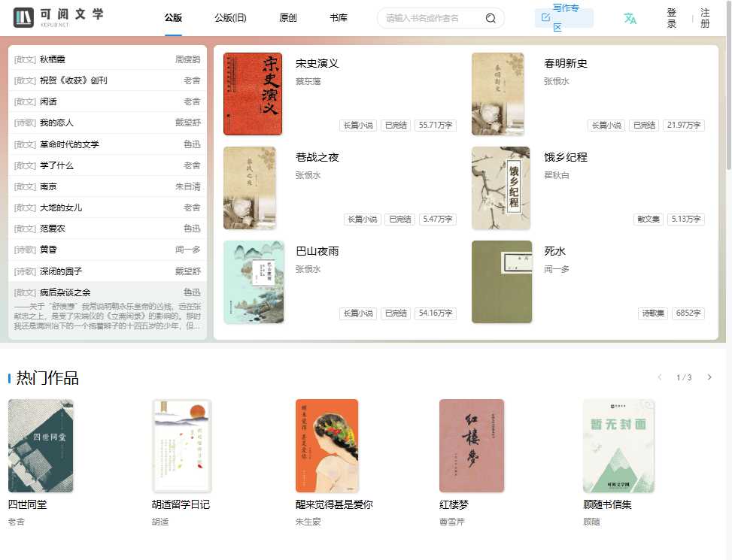Screen dimensions: 732x560
Task: Click the 可阅文学 logo icon
Action: click(x=23, y=17)
